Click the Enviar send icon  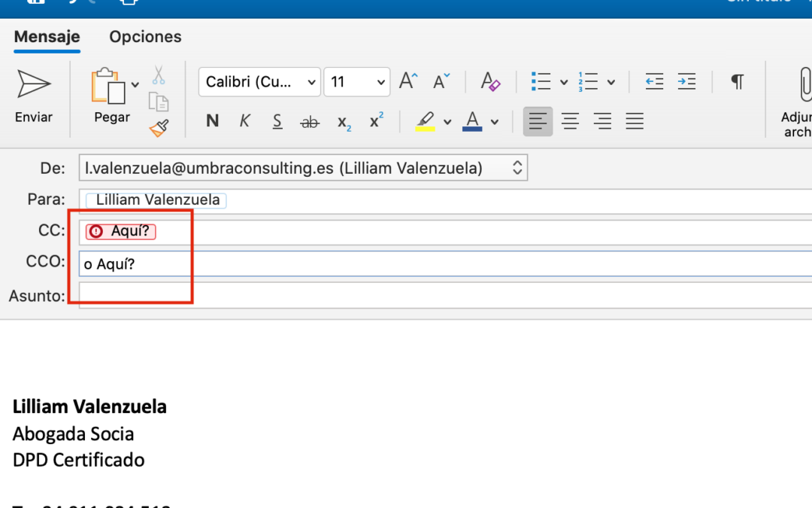pos(34,84)
